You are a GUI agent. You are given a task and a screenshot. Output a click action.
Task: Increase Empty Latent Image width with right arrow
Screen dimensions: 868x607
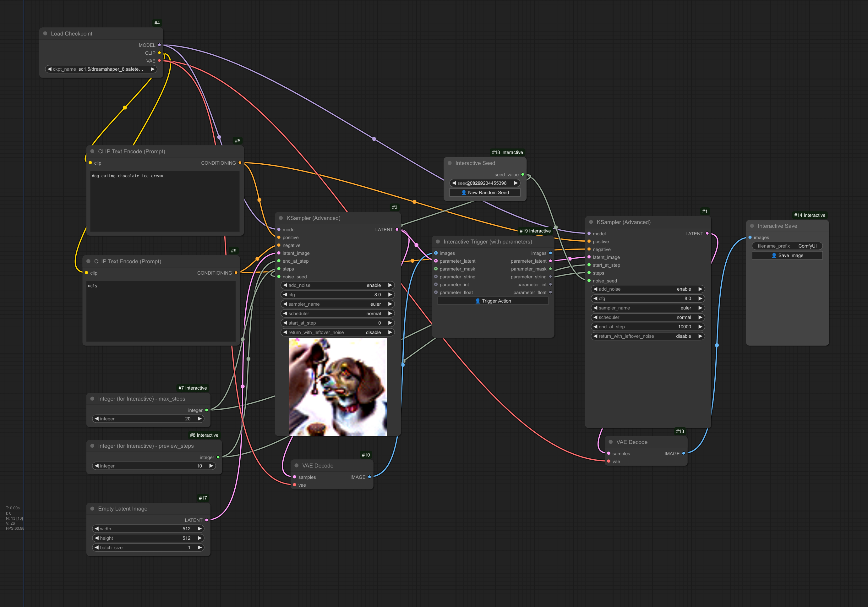point(199,529)
